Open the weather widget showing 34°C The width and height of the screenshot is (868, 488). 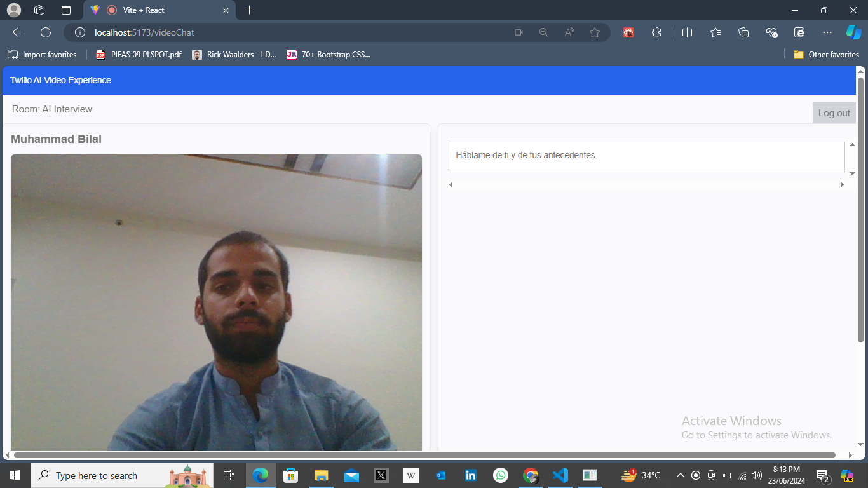[x=641, y=475]
